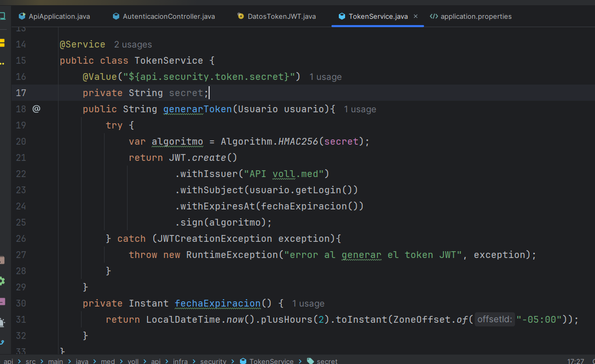Click line number 20 in the gutter
The height and width of the screenshot is (364, 595).
pos(21,142)
